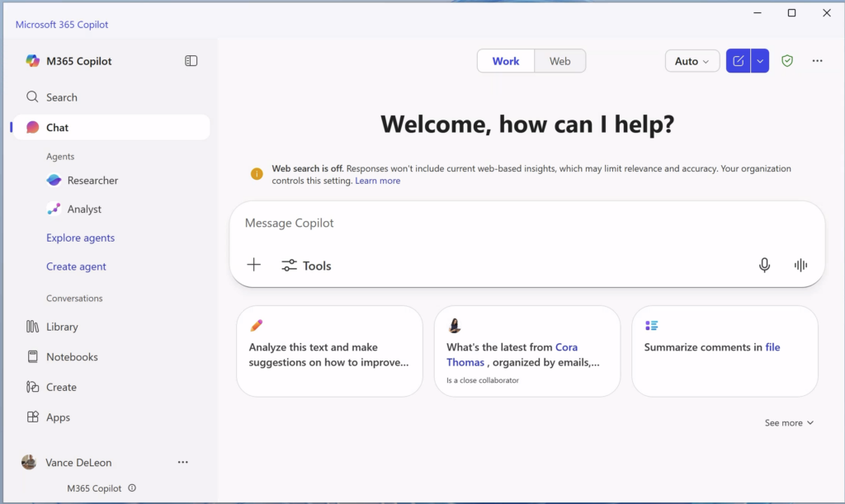
Task: Click the Explore agents link
Action: 80,238
